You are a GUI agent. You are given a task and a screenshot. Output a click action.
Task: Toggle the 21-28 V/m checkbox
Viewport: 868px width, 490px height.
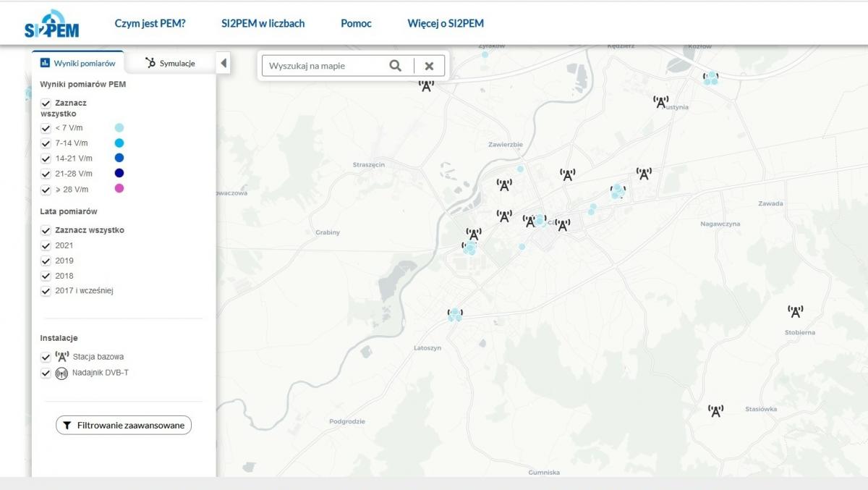pos(46,174)
